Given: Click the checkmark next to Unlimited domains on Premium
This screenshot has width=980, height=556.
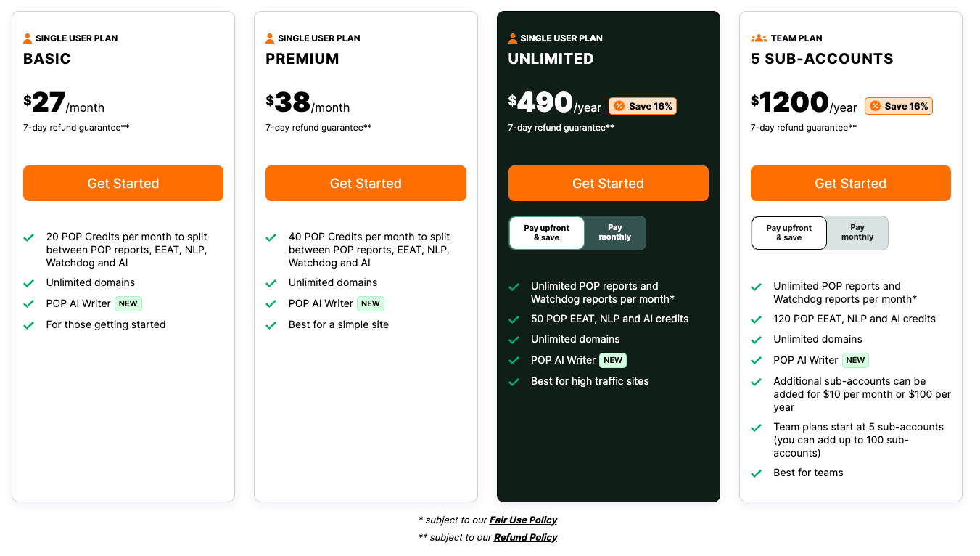Looking at the screenshot, I should point(272,282).
